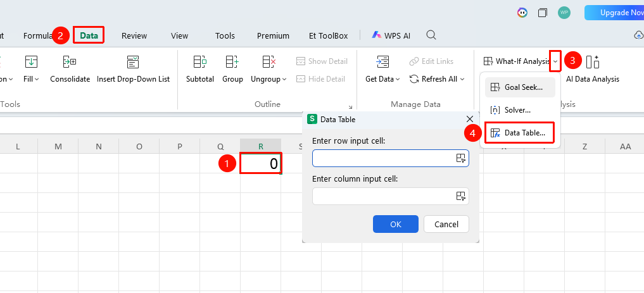Select column M header
Viewport: 644px width, 293px height.
coord(58,146)
